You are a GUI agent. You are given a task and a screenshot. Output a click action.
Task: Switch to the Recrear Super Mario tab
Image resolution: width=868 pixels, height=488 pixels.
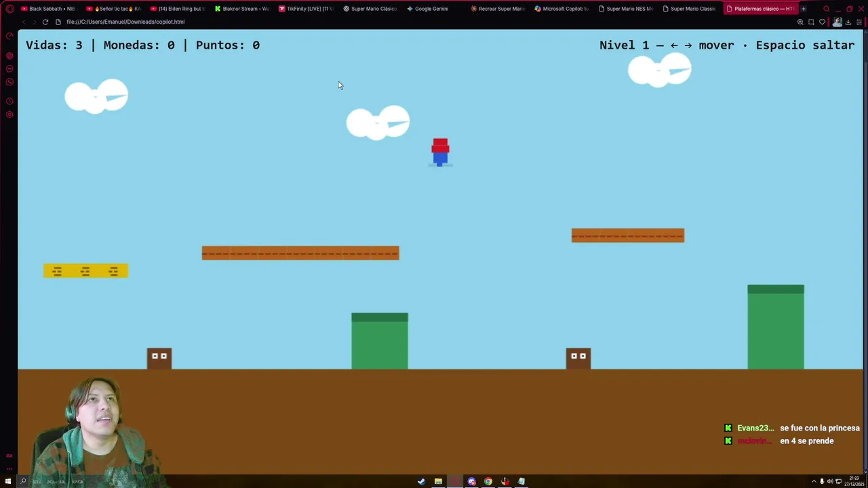point(498,9)
